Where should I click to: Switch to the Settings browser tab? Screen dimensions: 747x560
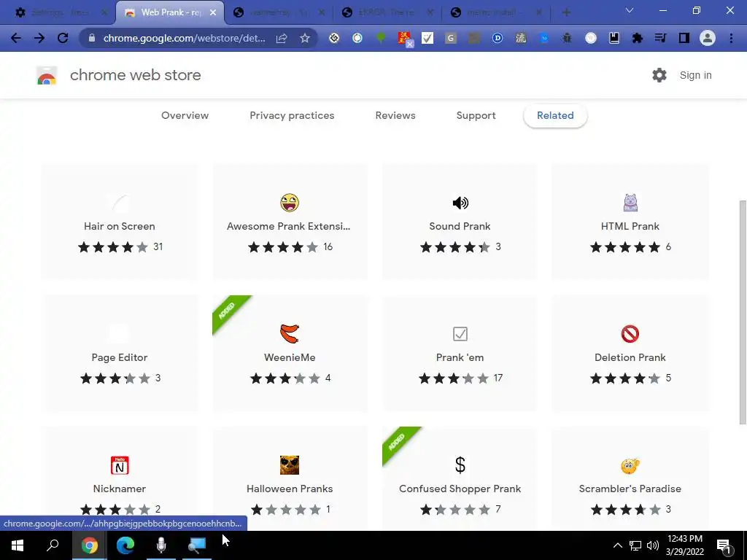point(58,12)
